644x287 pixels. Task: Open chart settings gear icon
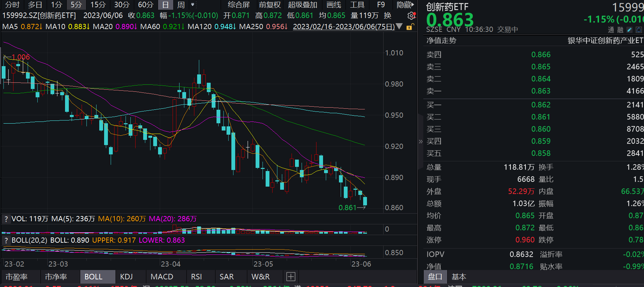411,16
